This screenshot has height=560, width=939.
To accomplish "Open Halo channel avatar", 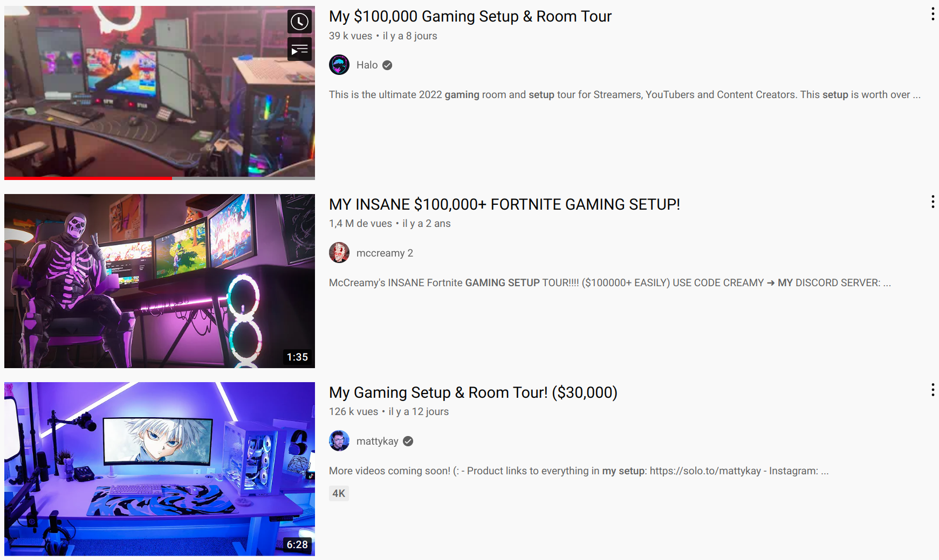I will (x=339, y=65).
